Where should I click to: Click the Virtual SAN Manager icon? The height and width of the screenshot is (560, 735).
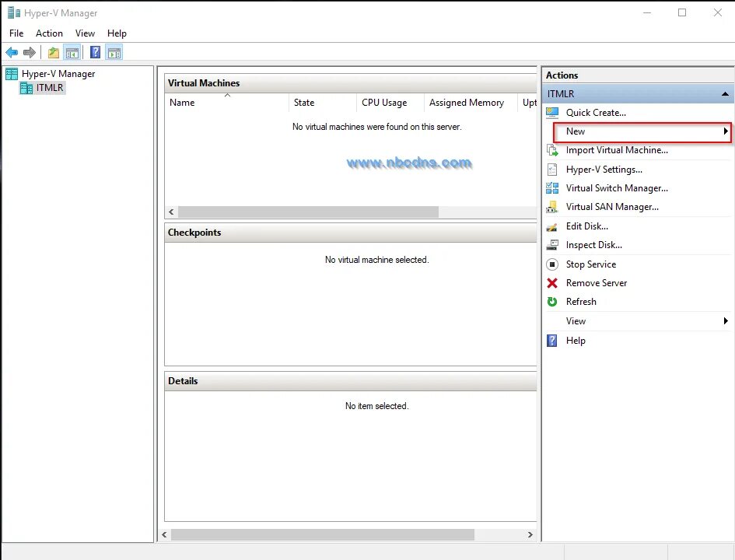[x=552, y=207]
